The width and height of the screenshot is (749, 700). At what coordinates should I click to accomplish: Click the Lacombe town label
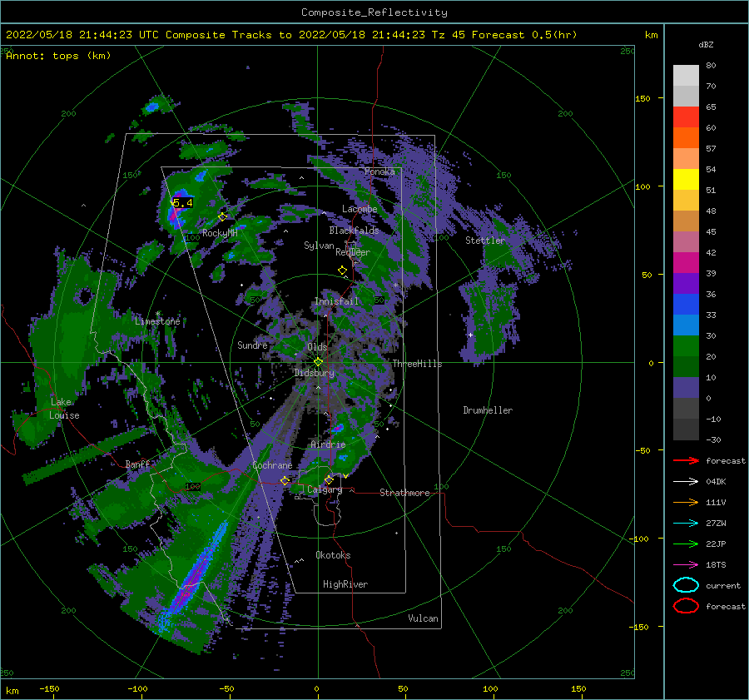(360, 209)
